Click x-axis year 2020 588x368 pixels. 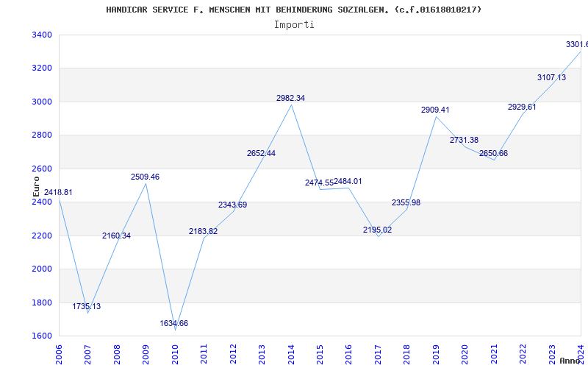(465, 354)
